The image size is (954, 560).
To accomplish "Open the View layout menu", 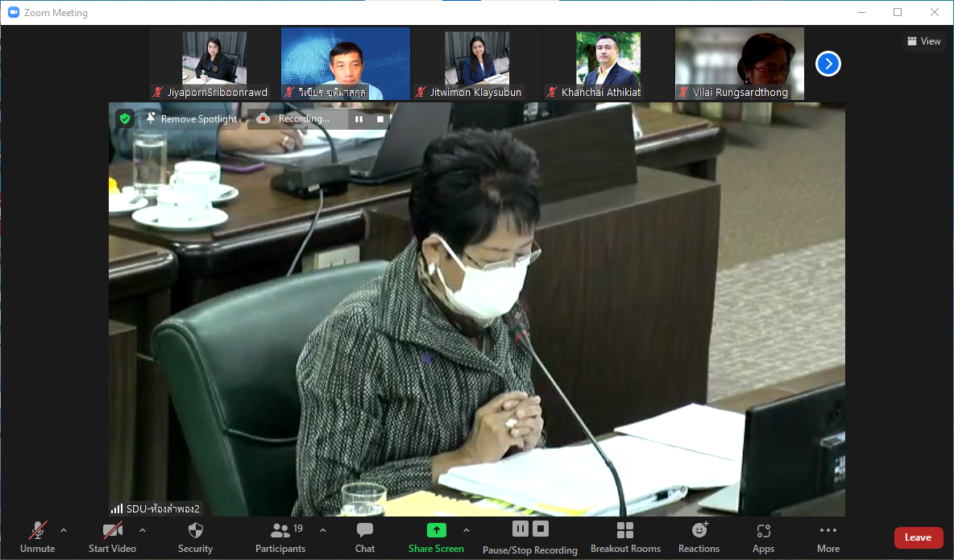I will (924, 41).
